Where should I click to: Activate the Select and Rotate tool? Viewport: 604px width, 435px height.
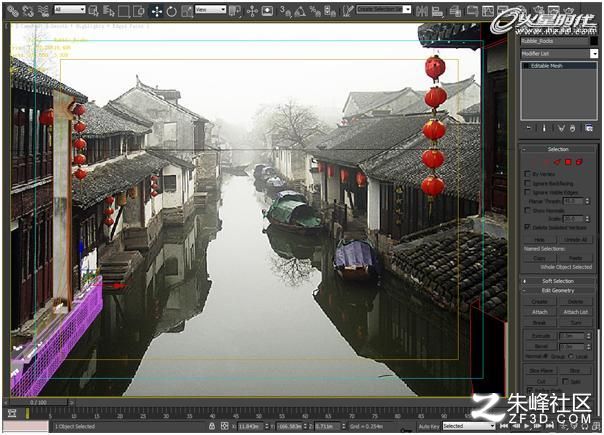coord(172,11)
